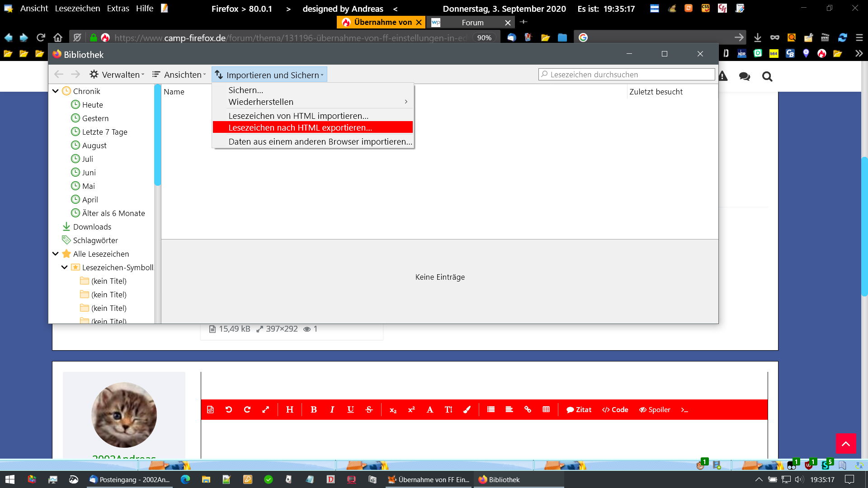Click the insert link icon in editor
The height and width of the screenshot is (488, 868).
528,409
